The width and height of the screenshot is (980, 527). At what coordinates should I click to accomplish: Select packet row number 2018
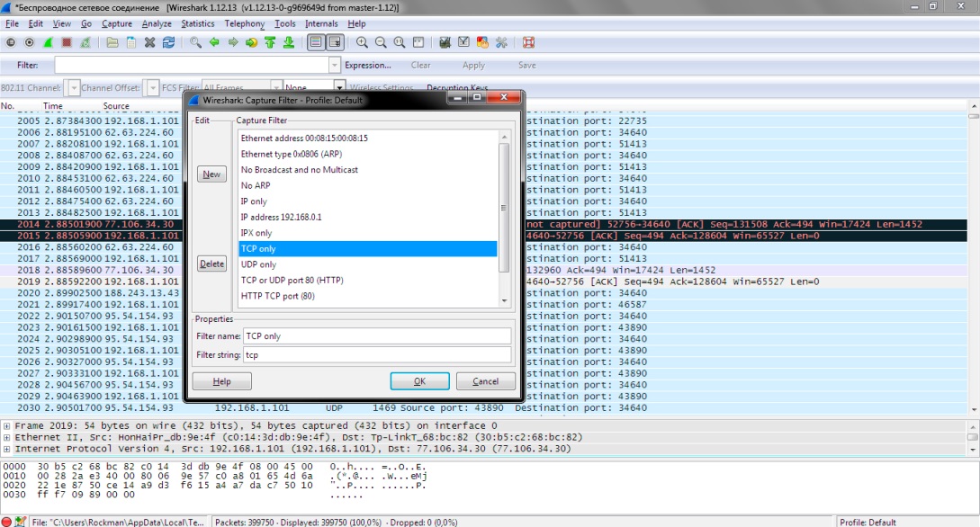click(484, 271)
